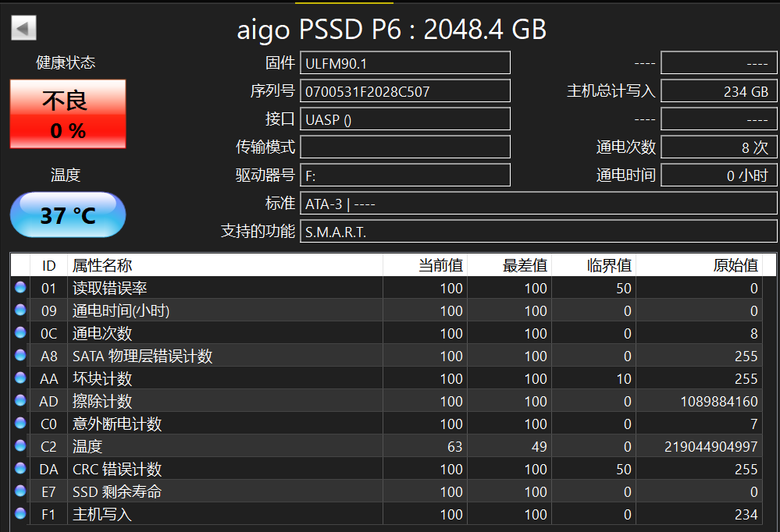The width and height of the screenshot is (780, 532).
Task: Click the supported features field S.M.A.R.T.
Action: (538, 231)
